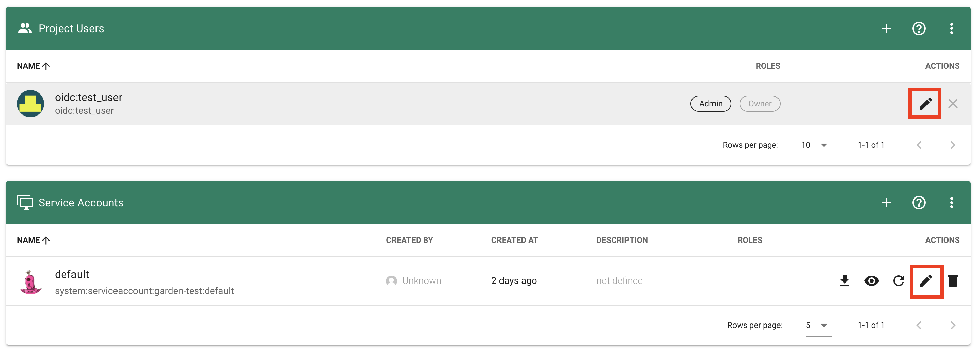Open help for the Project Users panel
The image size is (980, 355).
tap(919, 28)
